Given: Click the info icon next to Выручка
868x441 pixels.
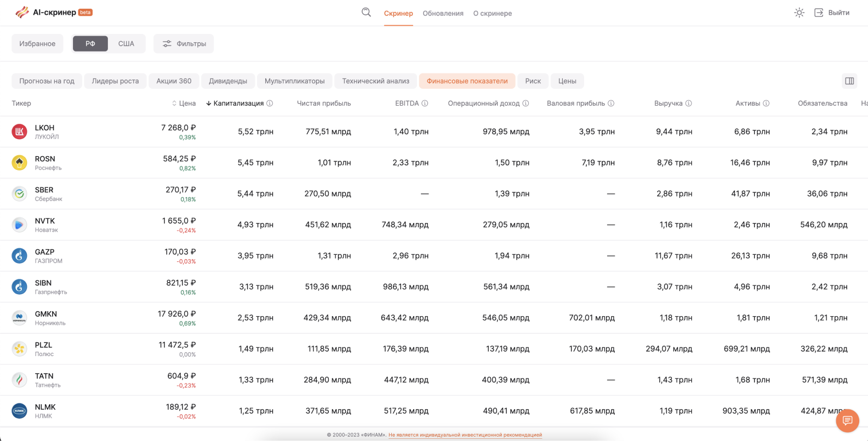Looking at the screenshot, I should tap(689, 103).
